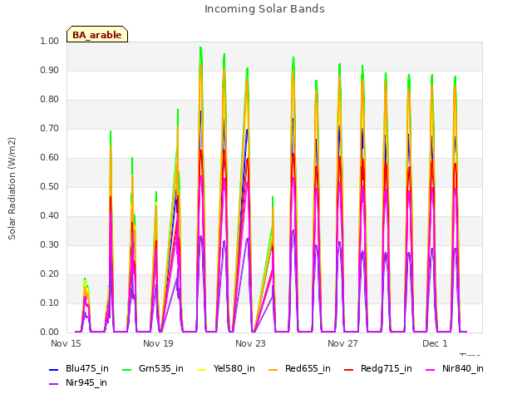
Task: Click the BA_arable site label
Action: click(x=97, y=35)
